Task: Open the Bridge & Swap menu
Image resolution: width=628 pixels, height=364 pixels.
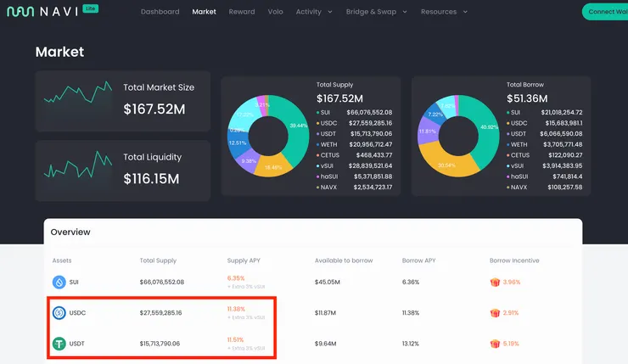Action: pos(371,12)
